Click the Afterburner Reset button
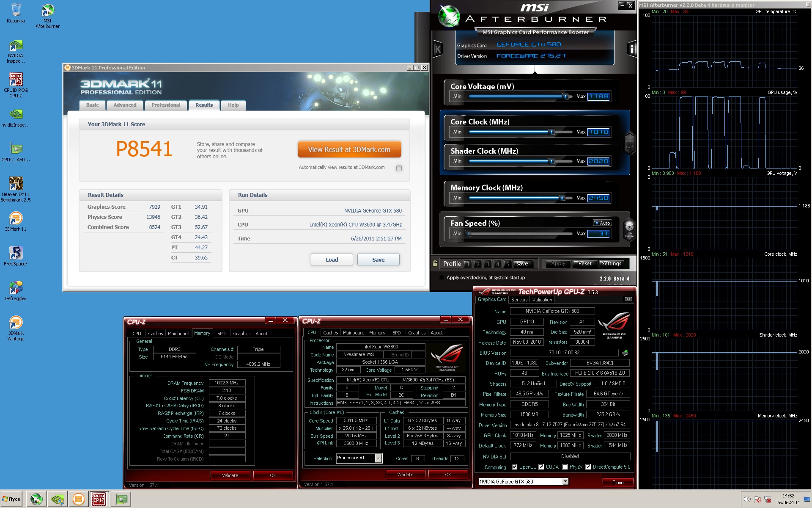The width and height of the screenshot is (812, 508). pos(585,264)
